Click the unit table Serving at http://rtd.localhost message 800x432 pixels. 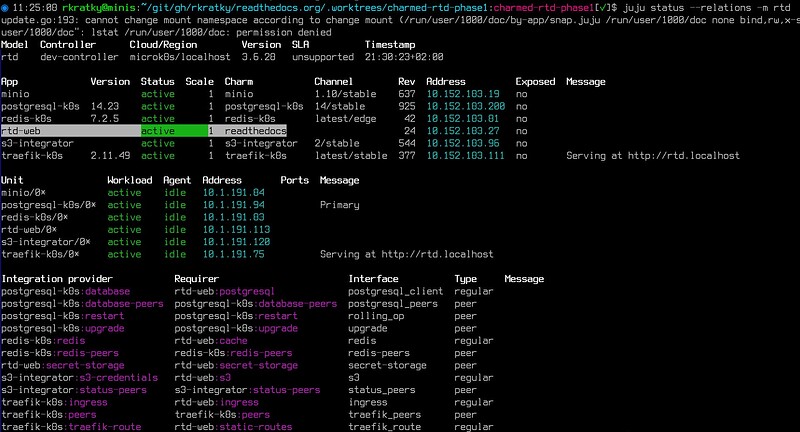[407, 254]
